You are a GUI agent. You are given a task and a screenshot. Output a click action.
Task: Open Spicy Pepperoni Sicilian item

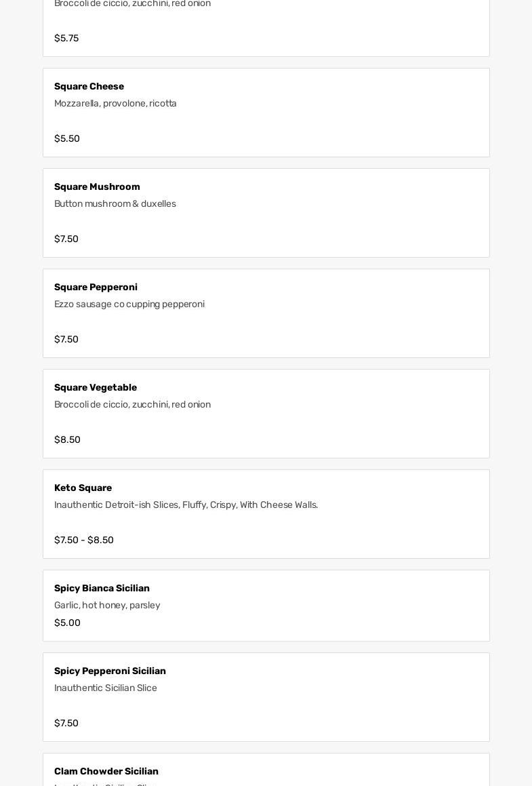266,697
